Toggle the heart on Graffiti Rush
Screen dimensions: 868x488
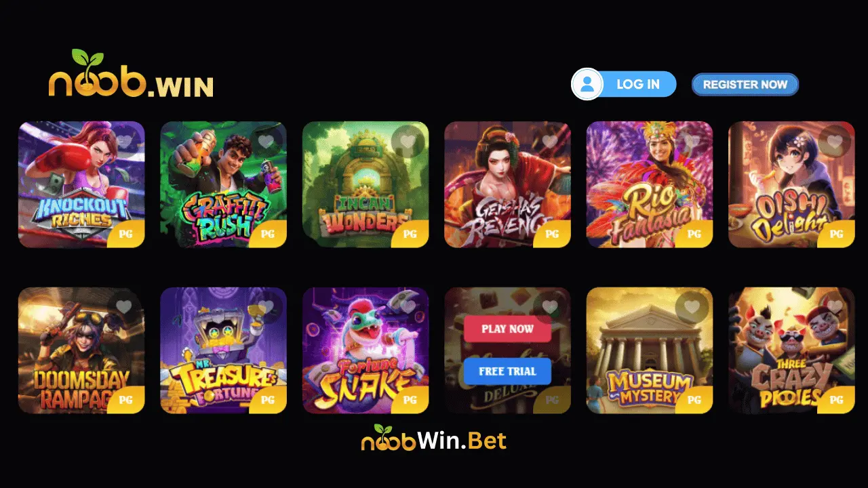tap(266, 142)
